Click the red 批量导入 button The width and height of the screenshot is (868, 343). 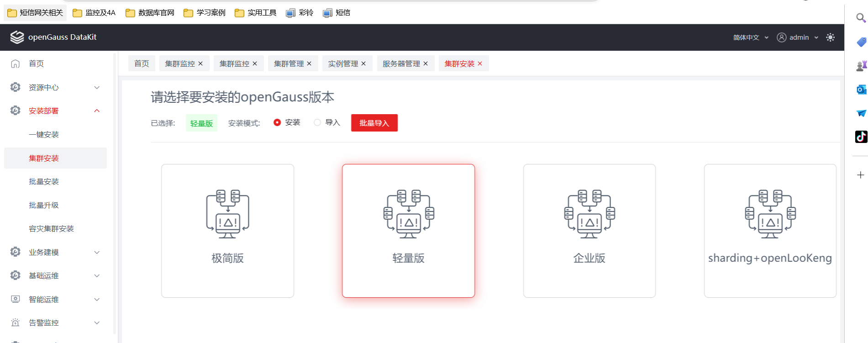[x=374, y=123]
